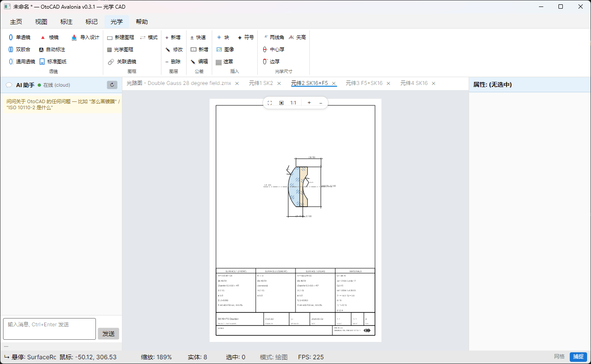Toggle 捕捉 snap in status bar
Screen dimensions: 591x364
578,357
